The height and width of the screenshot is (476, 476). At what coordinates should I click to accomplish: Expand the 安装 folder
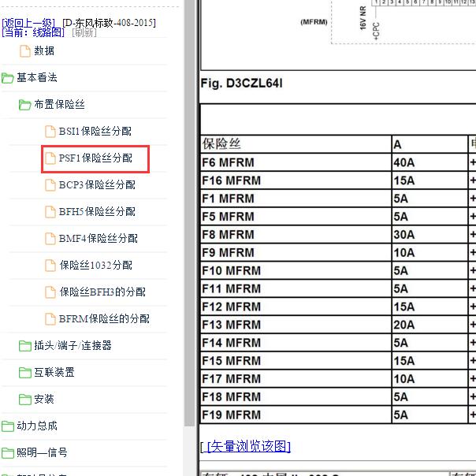(x=44, y=399)
